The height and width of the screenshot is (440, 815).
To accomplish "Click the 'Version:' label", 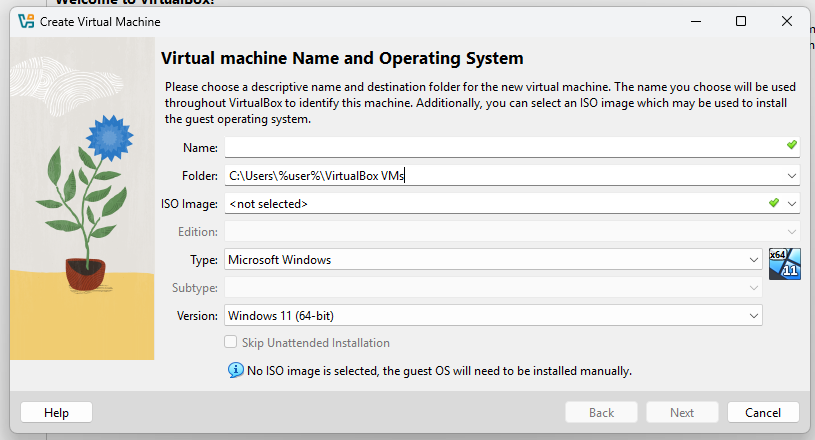I will tap(197, 316).
